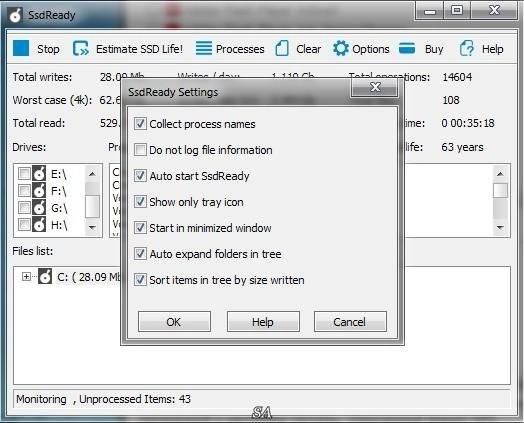This screenshot has width=524, height=423.
Task: Click the drives list scrollbar thumb
Action: click(92, 206)
